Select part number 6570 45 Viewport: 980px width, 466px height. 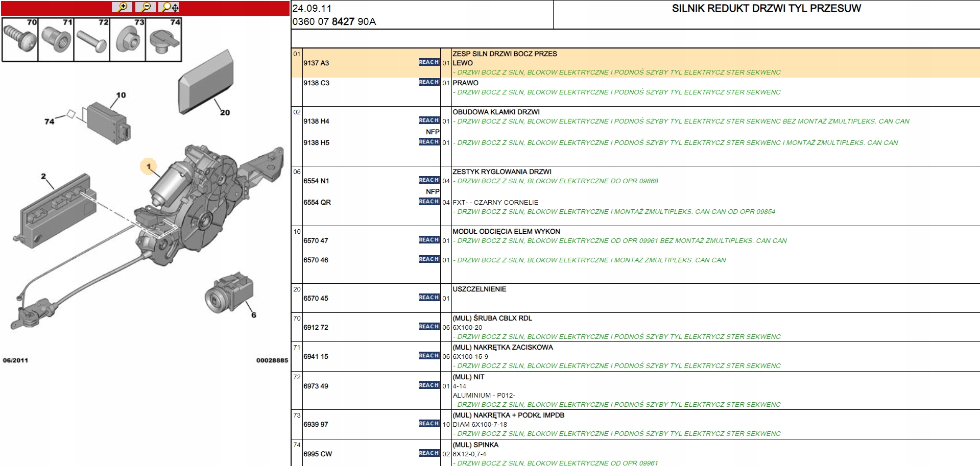[x=316, y=298]
